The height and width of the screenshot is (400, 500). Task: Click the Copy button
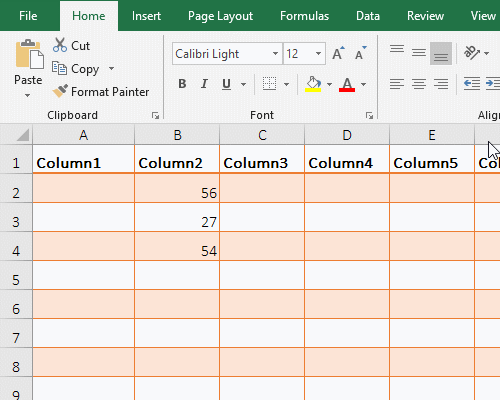click(76, 69)
